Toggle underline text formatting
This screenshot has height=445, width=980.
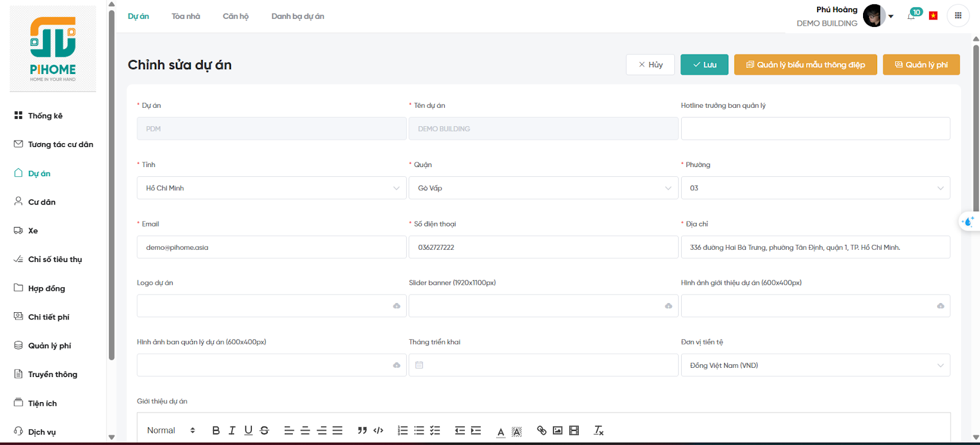(248, 430)
